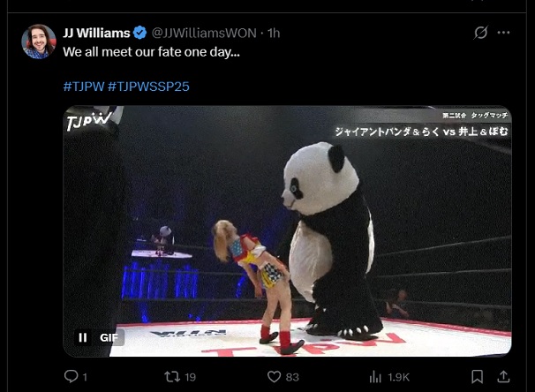Open the reply comment icon
Image resolution: width=535 pixels, height=392 pixels.
pyautogui.click(x=71, y=376)
